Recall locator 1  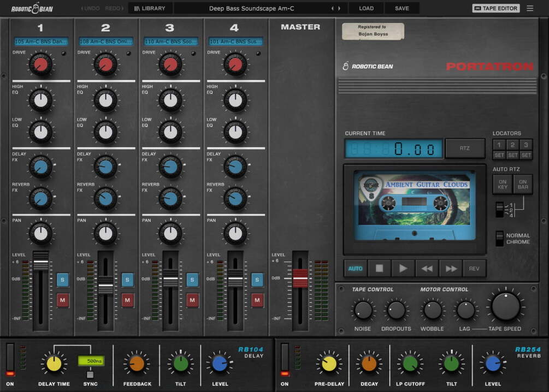[x=499, y=145]
